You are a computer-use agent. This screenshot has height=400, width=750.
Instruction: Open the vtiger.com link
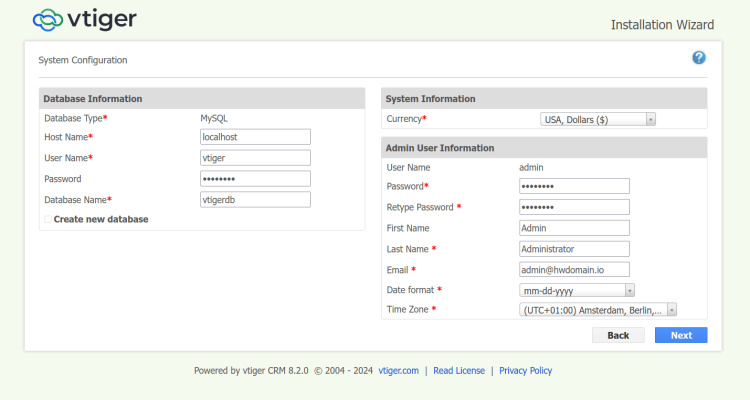398,371
